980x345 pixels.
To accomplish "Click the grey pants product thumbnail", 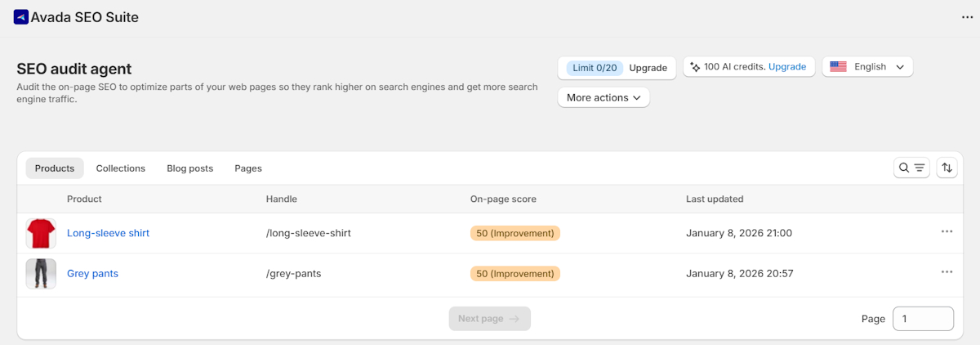I will point(41,274).
